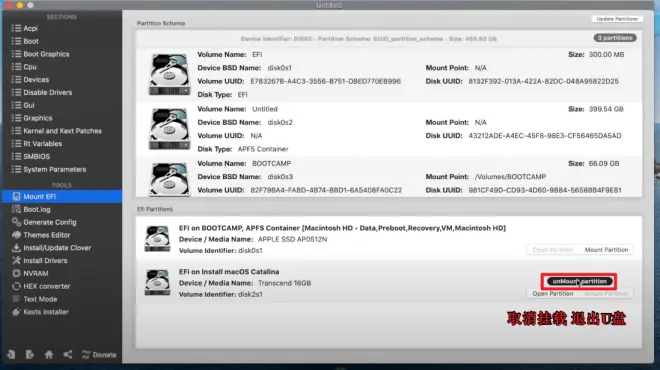
Task: Click Open Partition for Install macOS Catalina
Action: tap(553, 293)
